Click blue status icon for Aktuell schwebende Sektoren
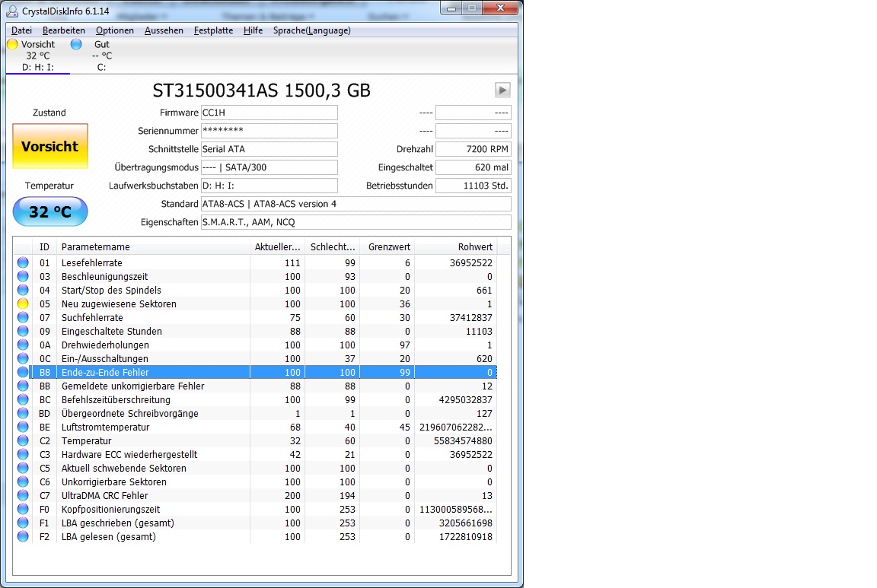This screenshot has height=588, width=877. tap(23, 468)
